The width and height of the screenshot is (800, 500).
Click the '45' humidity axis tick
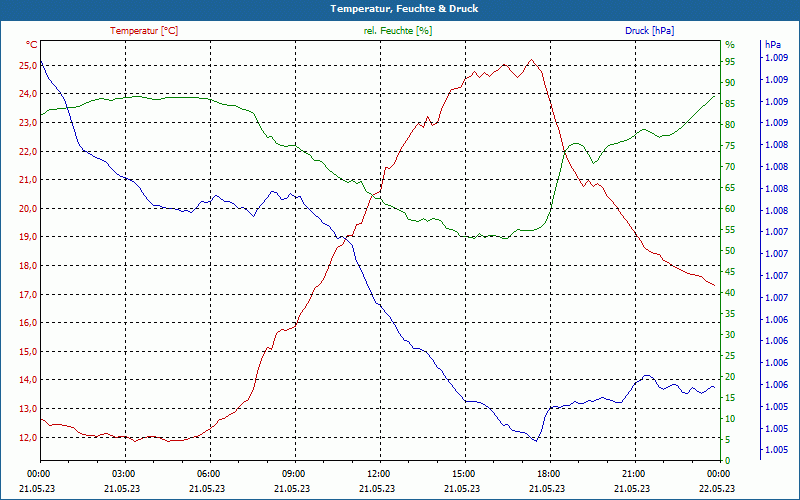pyautogui.click(x=730, y=272)
